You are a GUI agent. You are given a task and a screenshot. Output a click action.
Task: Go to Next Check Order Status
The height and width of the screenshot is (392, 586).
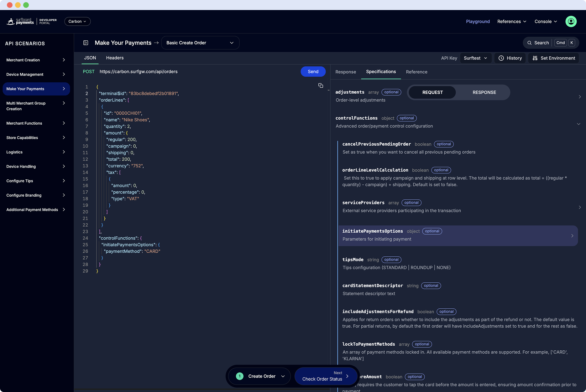[x=326, y=376]
